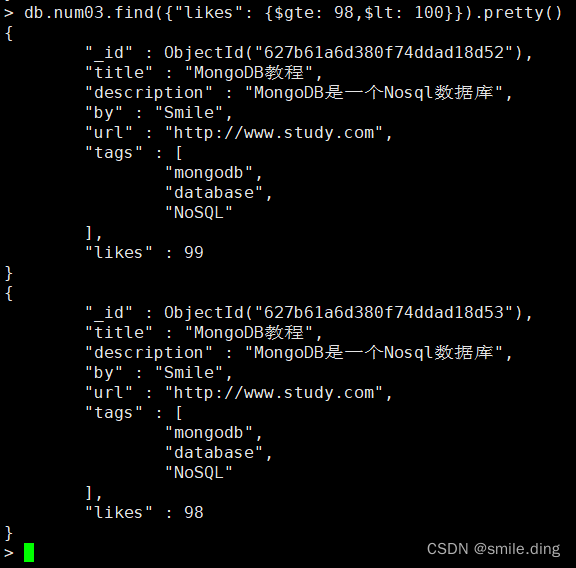Click the first http://www.study.com URL

pos(274,133)
